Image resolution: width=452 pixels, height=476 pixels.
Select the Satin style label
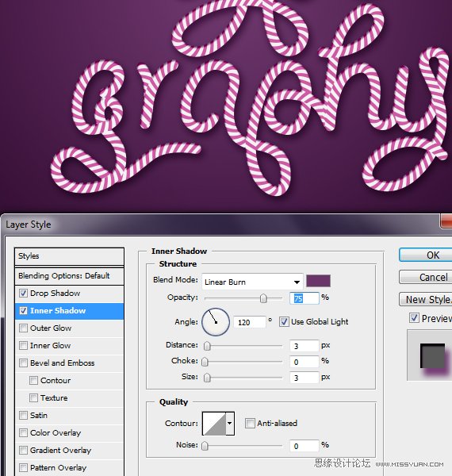[39, 415]
